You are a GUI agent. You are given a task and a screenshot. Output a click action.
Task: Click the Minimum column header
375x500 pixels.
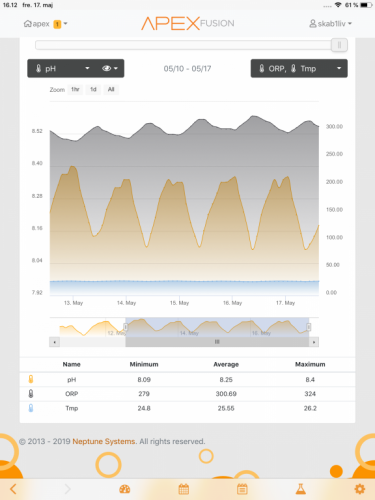point(144,364)
